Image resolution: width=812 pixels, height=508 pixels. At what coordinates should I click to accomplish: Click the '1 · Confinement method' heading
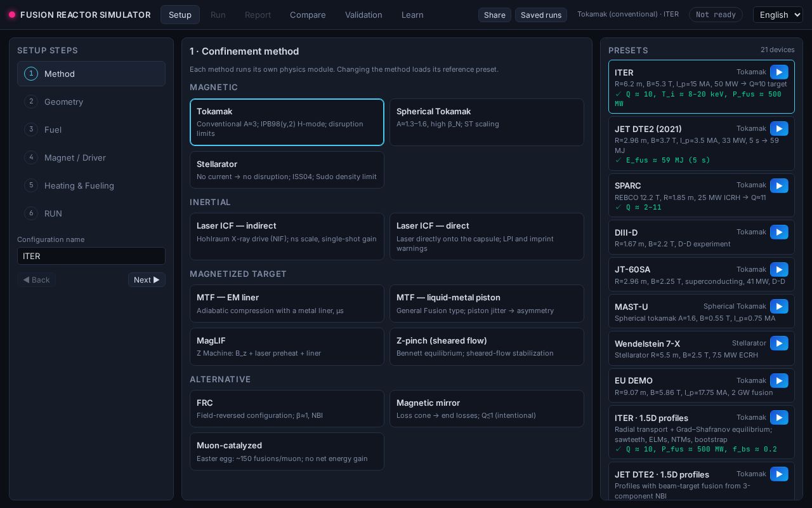[244, 51]
